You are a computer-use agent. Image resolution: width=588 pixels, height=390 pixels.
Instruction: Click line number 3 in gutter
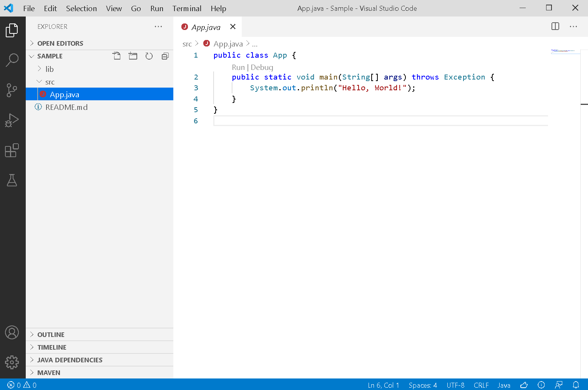(x=196, y=88)
